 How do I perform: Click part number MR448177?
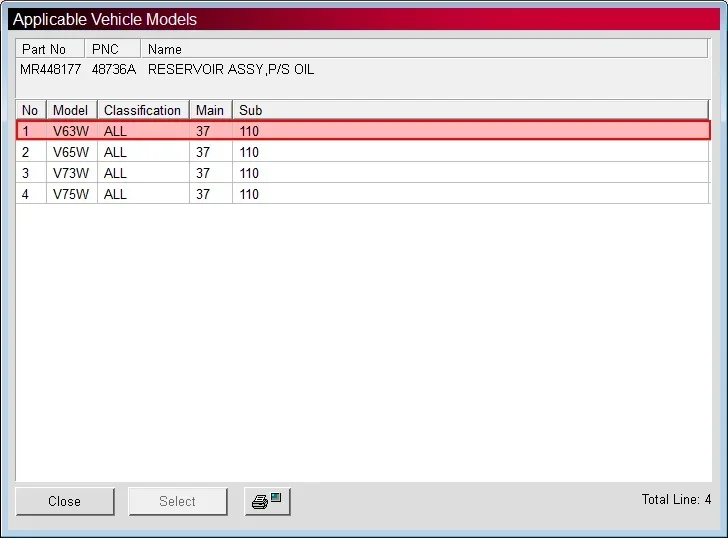[51, 69]
